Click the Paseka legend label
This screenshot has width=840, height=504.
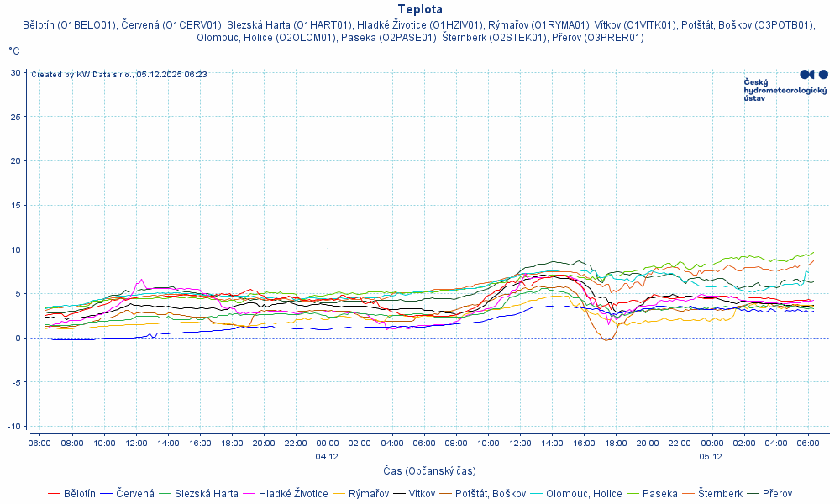click(659, 494)
